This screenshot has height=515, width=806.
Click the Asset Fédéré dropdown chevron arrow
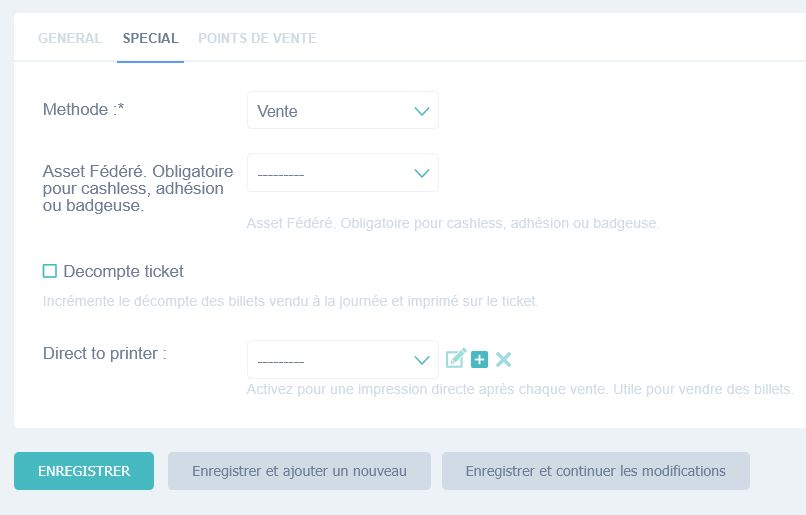click(421, 173)
